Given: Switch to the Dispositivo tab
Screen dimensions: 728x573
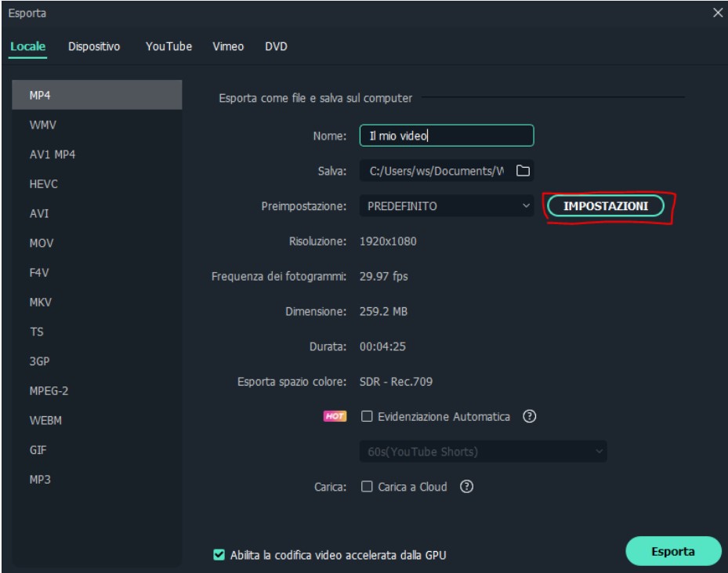Looking at the screenshot, I should [x=94, y=47].
